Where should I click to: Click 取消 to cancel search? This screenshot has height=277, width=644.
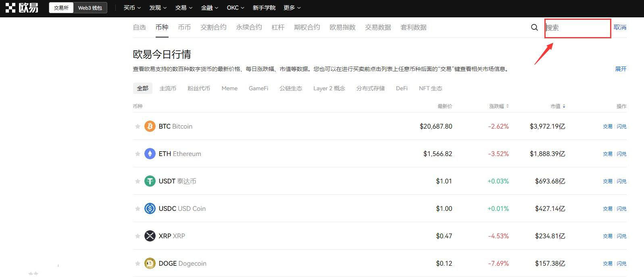[620, 27]
